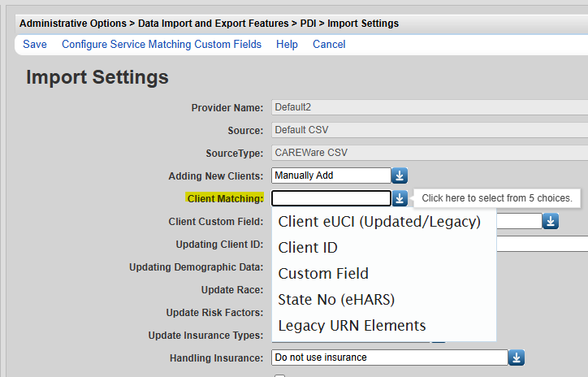588x377 pixels.
Task: Click the Handling Insurance arrow icon
Action: (517, 357)
